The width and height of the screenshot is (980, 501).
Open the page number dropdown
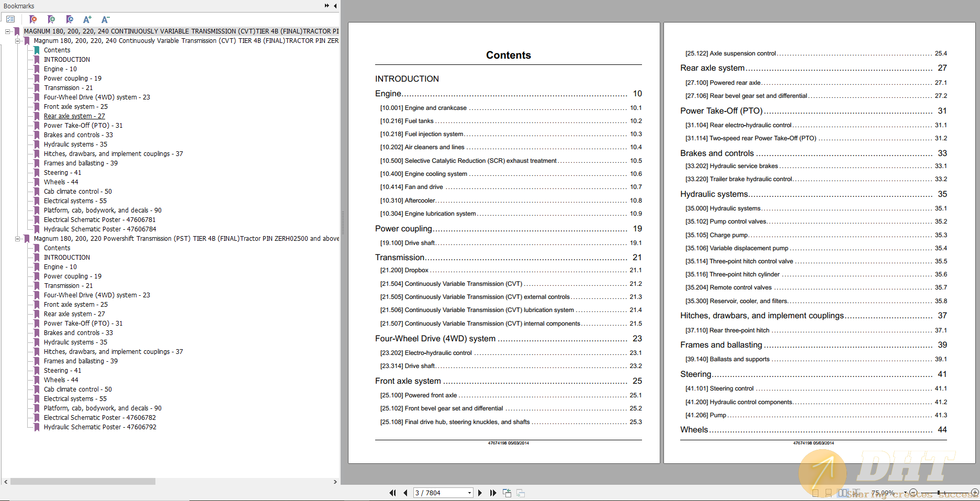(x=469, y=493)
